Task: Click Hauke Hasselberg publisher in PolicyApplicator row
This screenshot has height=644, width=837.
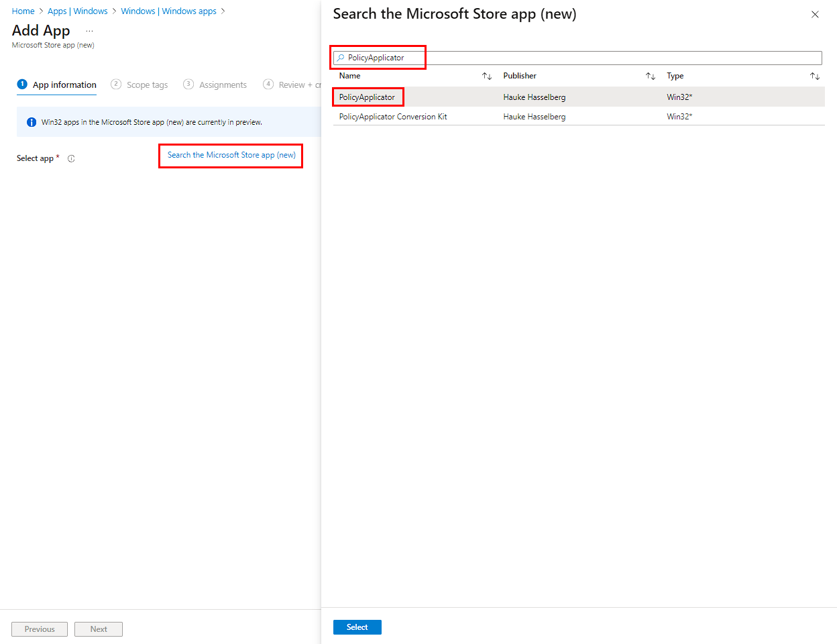Action: pyautogui.click(x=535, y=97)
